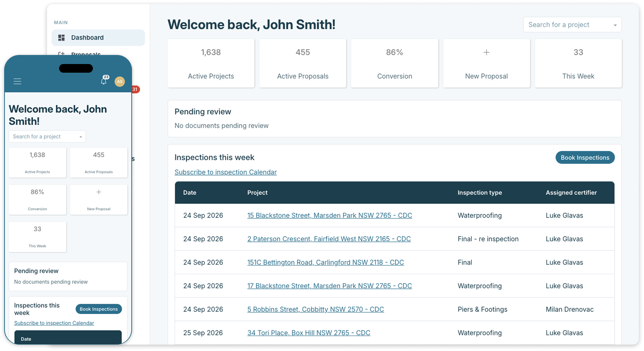Viewport: 644px width, 351px height.
Task: Open the desktop Search for a project dropdown
Action: [572, 25]
